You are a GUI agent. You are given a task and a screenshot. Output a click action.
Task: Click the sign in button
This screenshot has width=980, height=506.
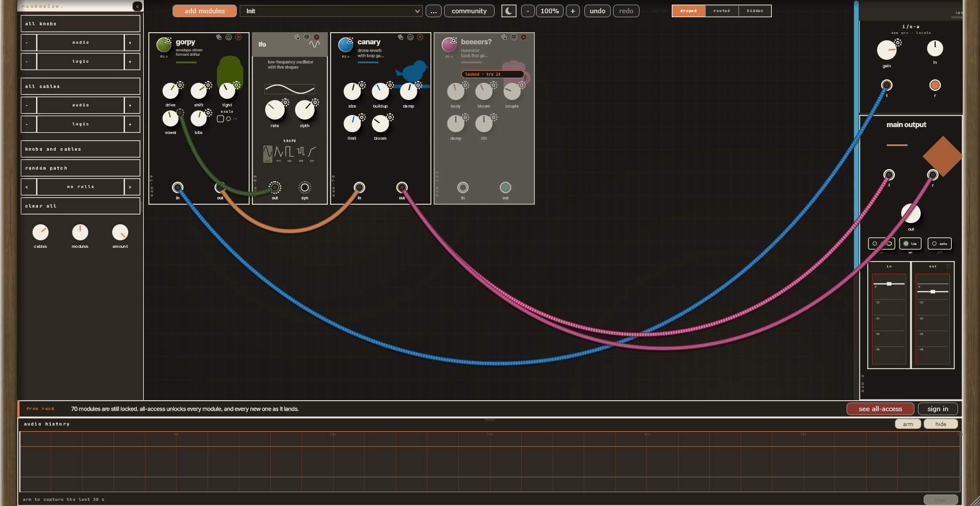pos(938,409)
